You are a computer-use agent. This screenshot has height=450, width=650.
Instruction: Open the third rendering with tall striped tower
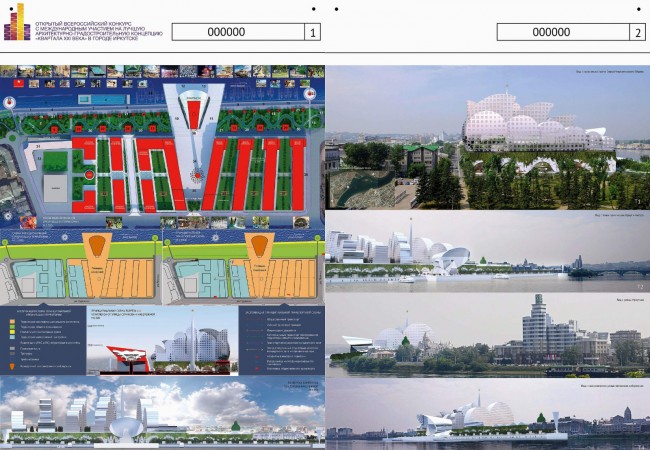tap(488, 335)
